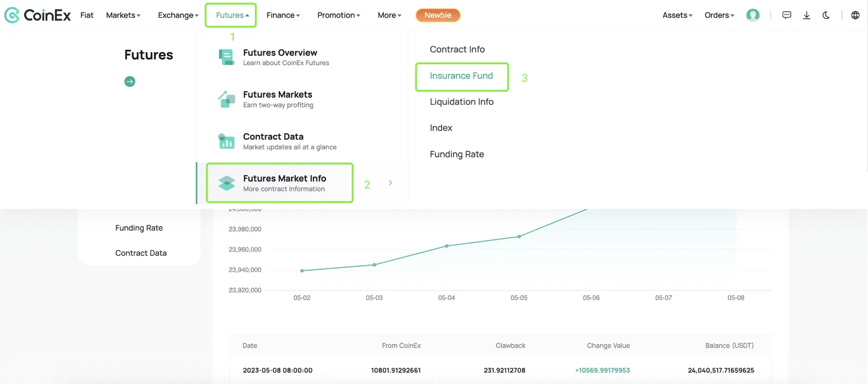Open Index submenu item
Screen dimensions: 868x384
[441, 128]
